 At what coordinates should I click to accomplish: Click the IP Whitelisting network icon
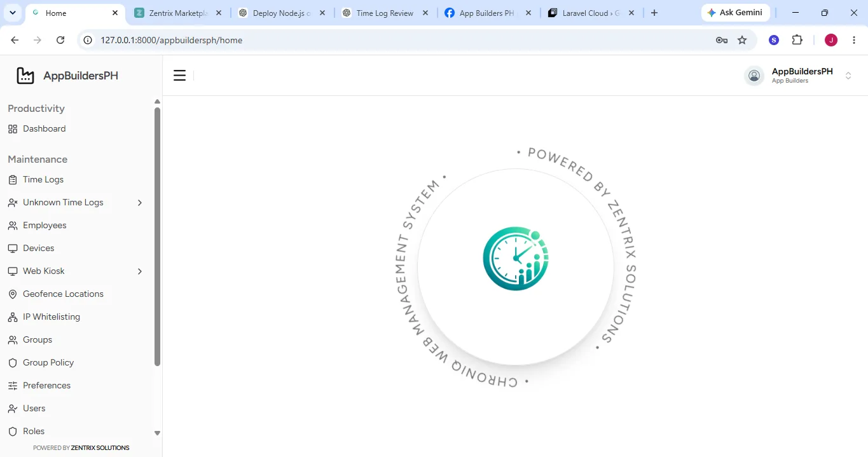pos(12,317)
